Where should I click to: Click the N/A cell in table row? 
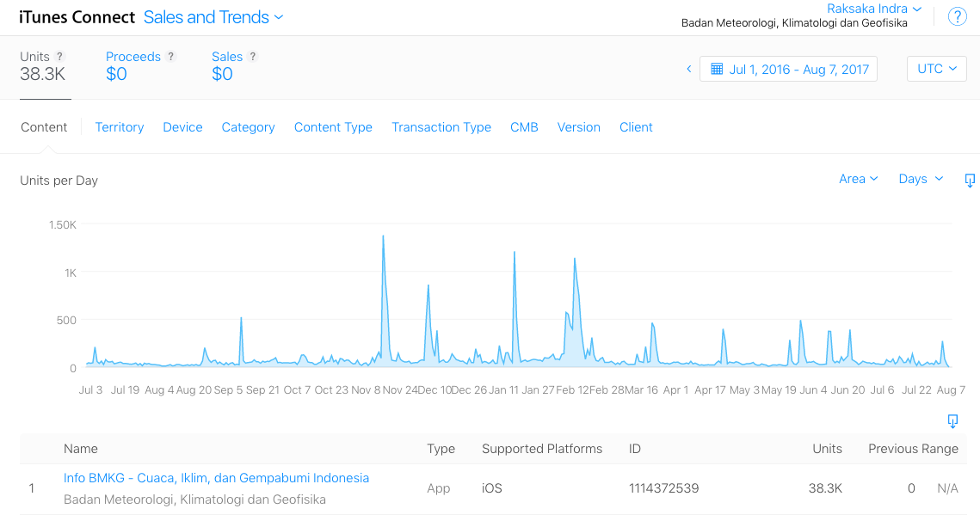[x=947, y=487]
